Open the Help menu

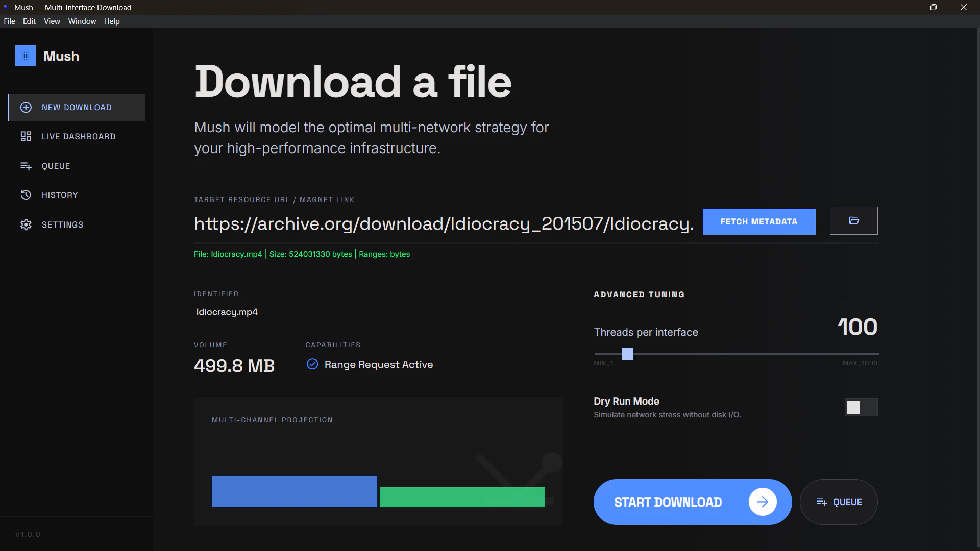[x=111, y=21]
